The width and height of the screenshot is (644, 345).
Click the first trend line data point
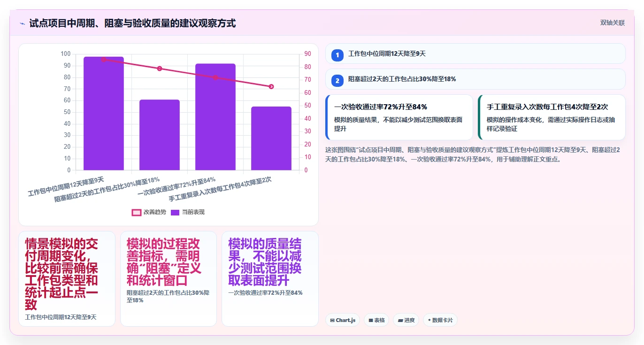(104, 60)
